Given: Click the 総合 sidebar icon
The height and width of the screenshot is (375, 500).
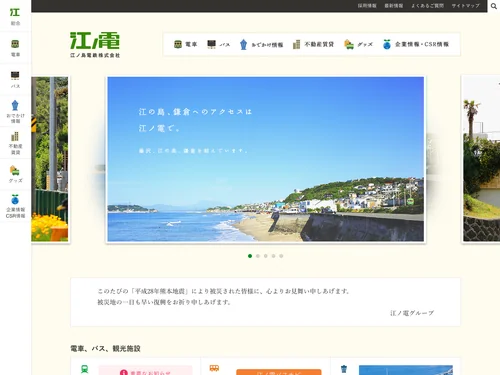Looking at the screenshot, I should (x=15, y=16).
